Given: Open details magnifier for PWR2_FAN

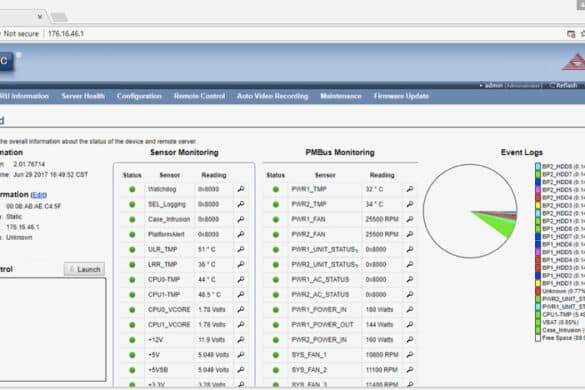Looking at the screenshot, I should point(410,234).
